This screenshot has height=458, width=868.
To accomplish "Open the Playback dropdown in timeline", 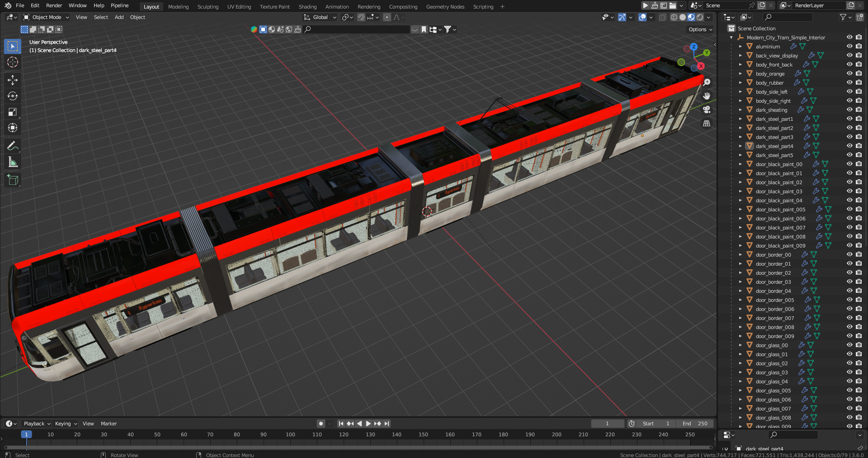I will click(x=37, y=424).
